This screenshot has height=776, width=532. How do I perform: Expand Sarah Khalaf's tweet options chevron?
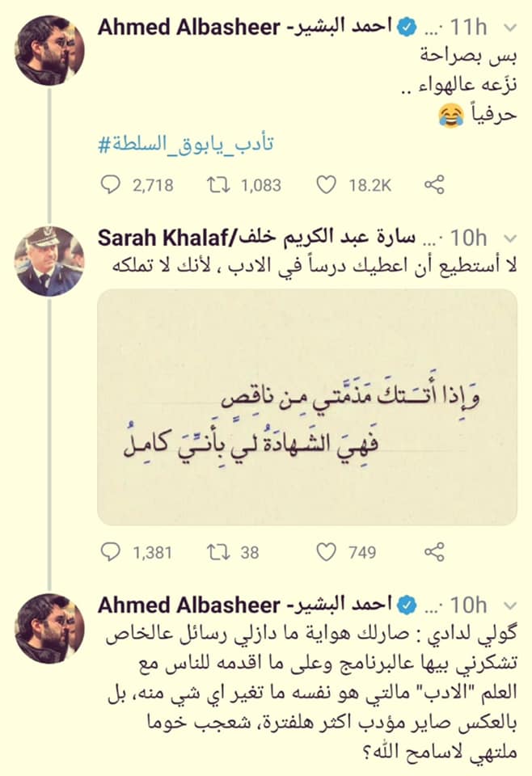tap(509, 239)
